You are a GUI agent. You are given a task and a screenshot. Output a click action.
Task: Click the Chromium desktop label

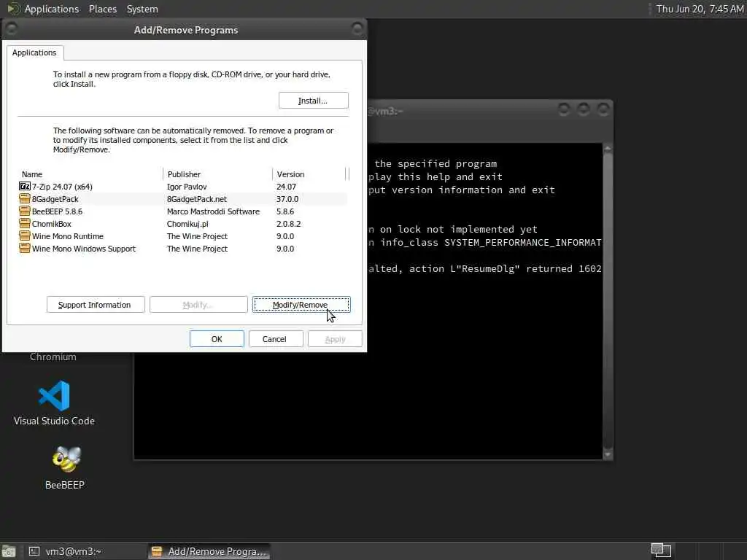pos(53,357)
